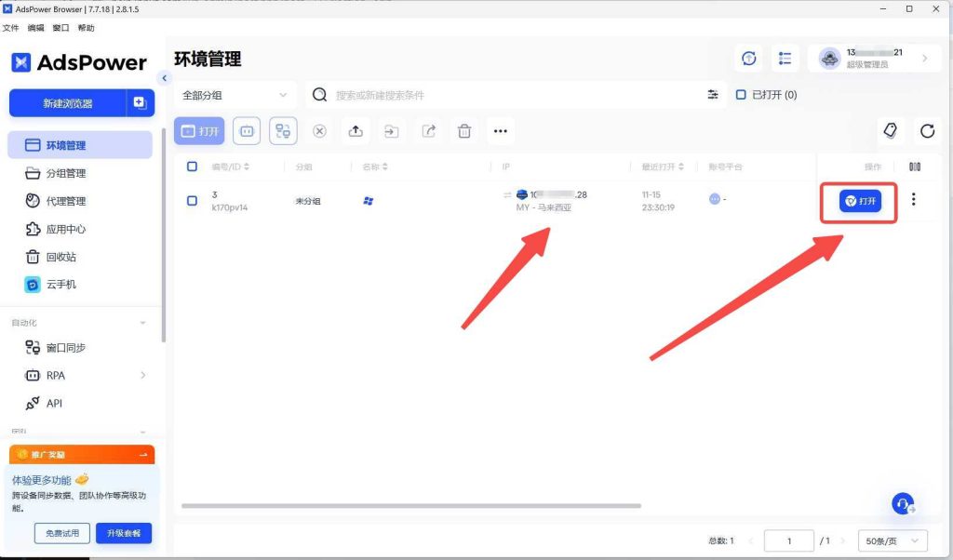Image resolution: width=953 pixels, height=560 pixels.
Task: Click the trash delete icon in toolbar
Action: tap(463, 131)
